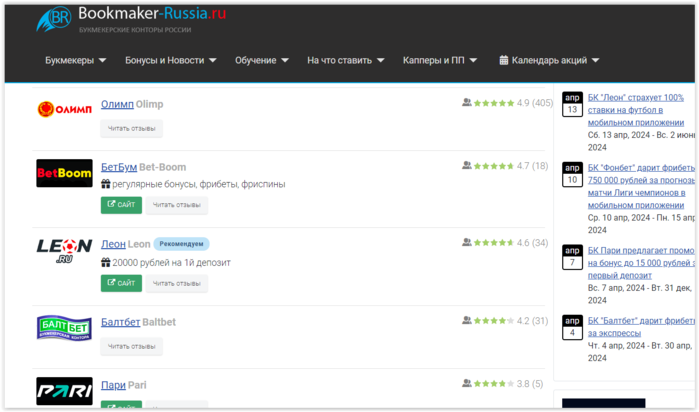Viewport: 699px width, 412px height.
Task: Read reviews button for Олимп
Action: point(132,128)
